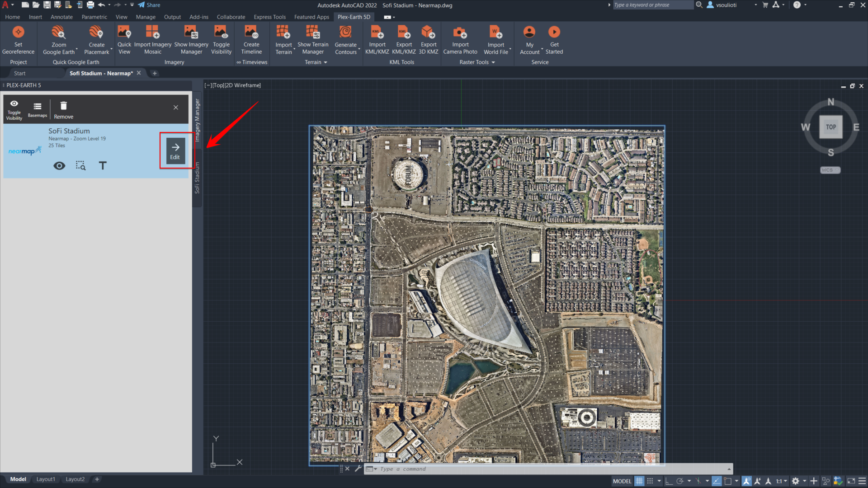Open drawing with folder icon
868x488 pixels.
(36, 5)
